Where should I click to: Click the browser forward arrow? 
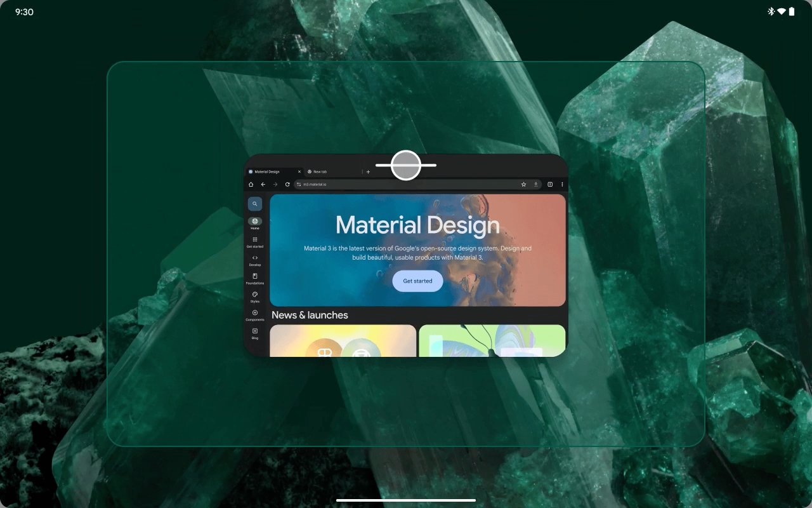(x=275, y=184)
